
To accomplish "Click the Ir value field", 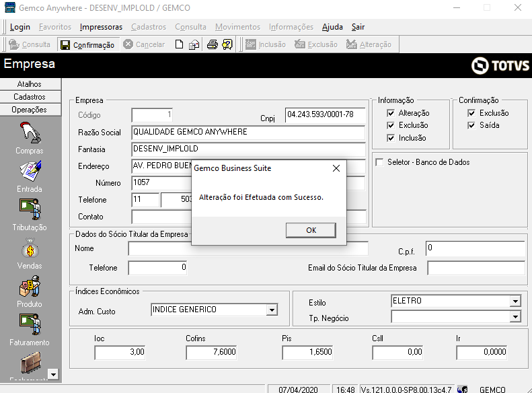I will tap(482, 352).
